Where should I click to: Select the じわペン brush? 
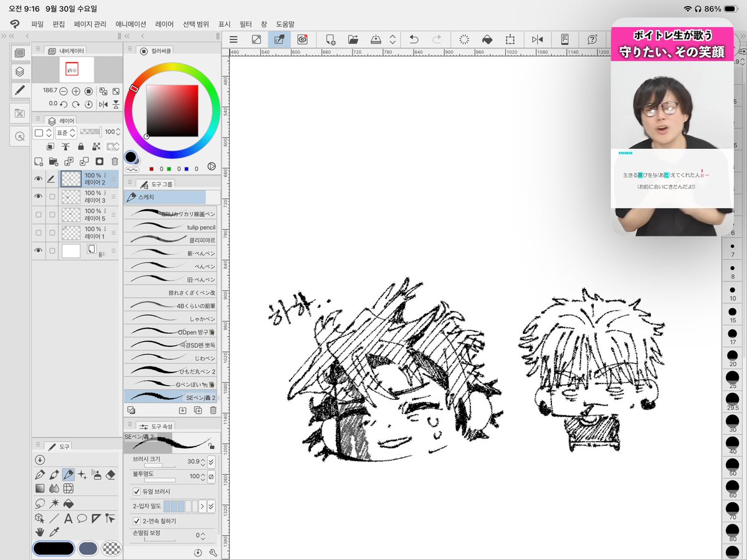171,358
